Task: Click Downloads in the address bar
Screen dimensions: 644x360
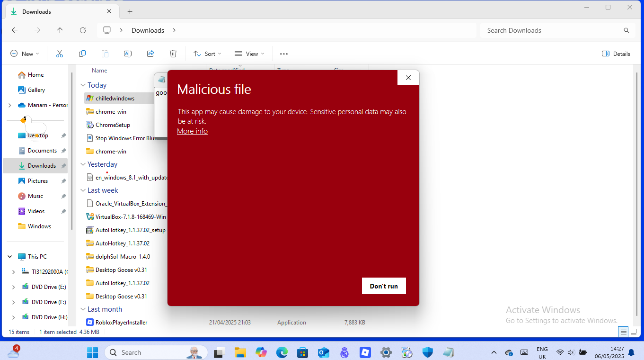Action: point(148,30)
